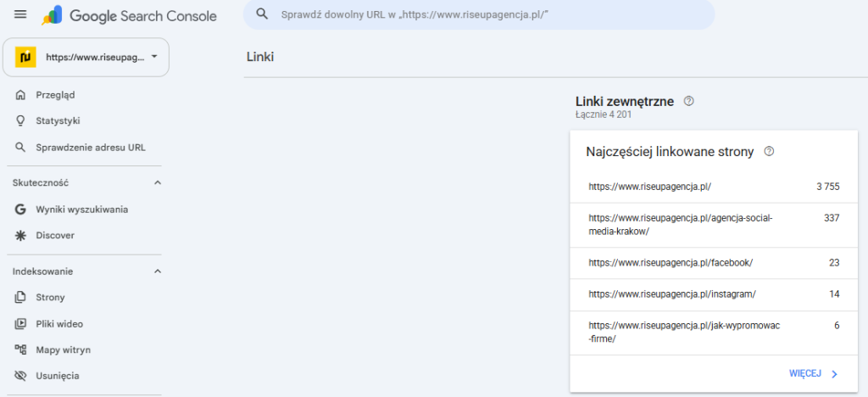The width and height of the screenshot is (868, 397).
Task: Collapse the Skuteczność section chevron
Action: tap(157, 182)
